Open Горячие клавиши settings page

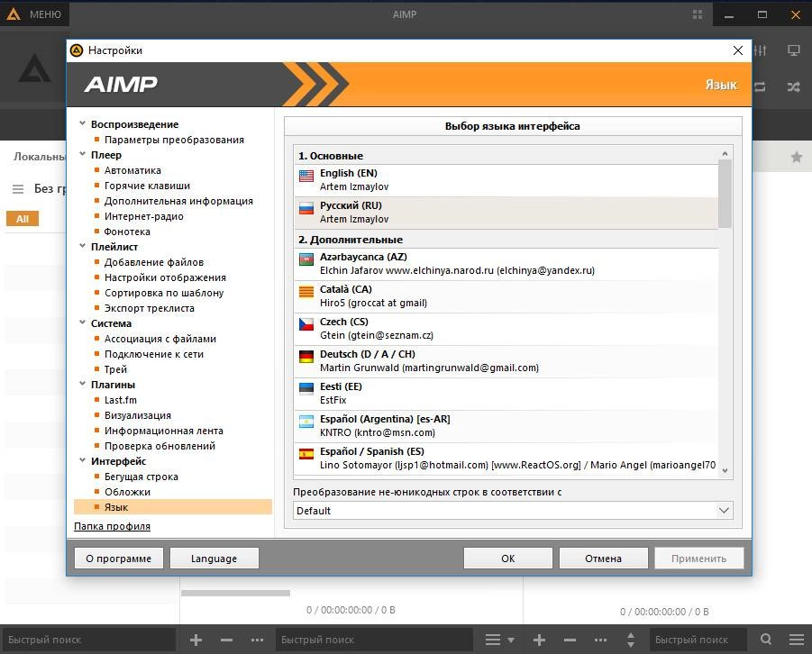click(147, 186)
